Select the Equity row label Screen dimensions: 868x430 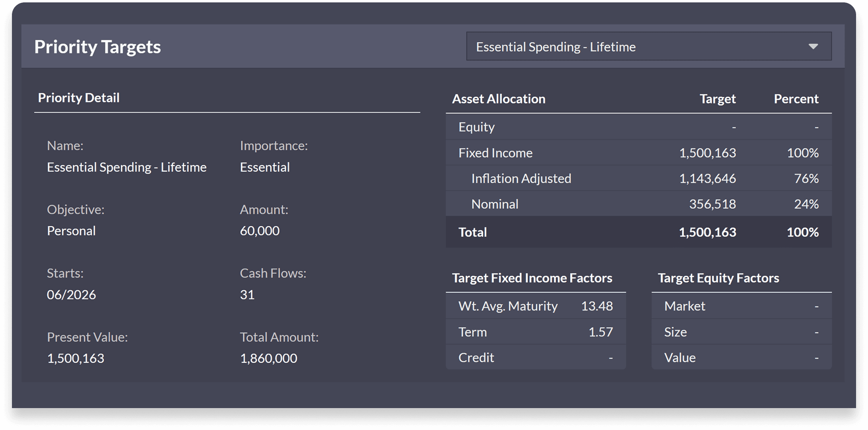coord(477,127)
